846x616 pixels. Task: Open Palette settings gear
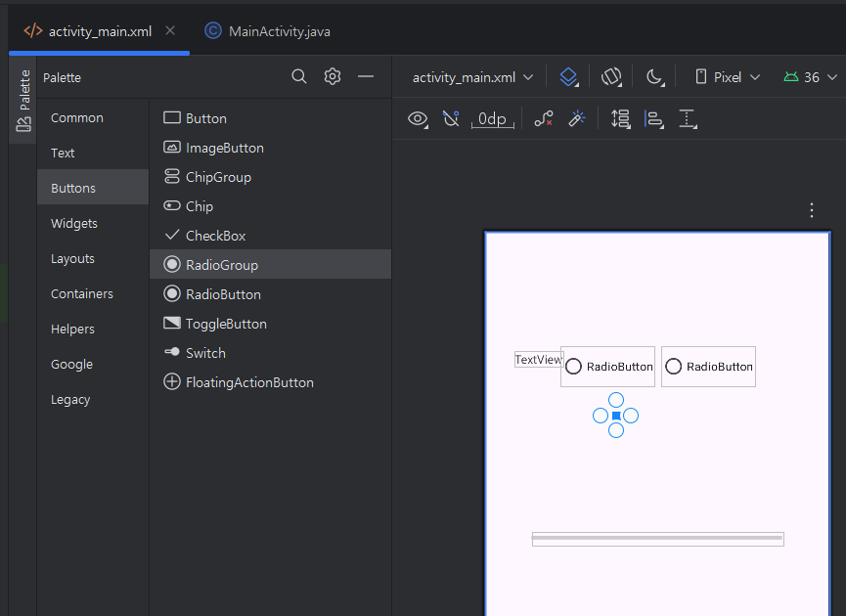(333, 76)
